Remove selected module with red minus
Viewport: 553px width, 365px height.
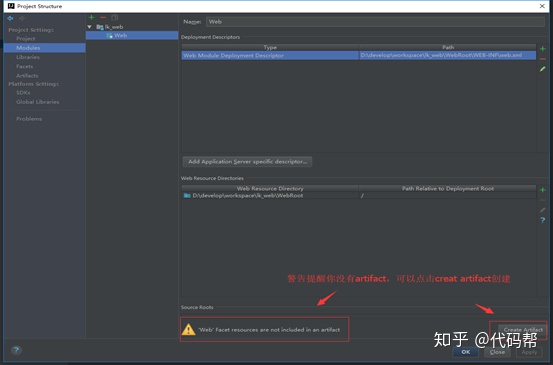point(103,17)
